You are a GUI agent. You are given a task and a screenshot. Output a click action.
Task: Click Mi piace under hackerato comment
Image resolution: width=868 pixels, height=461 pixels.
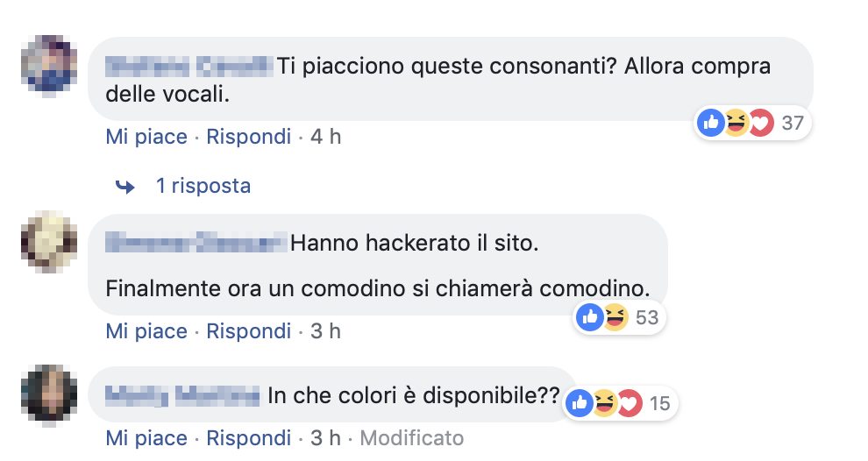pyautogui.click(x=146, y=331)
